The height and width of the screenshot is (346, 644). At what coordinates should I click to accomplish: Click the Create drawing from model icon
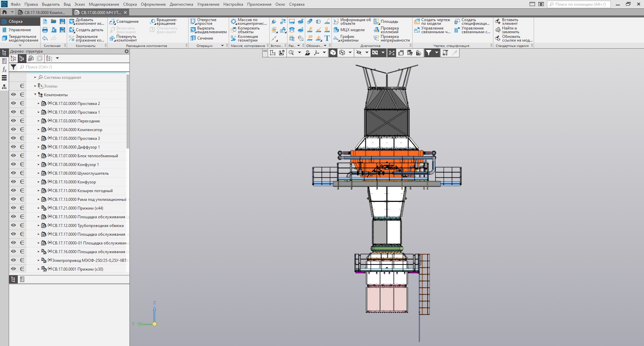click(x=417, y=22)
